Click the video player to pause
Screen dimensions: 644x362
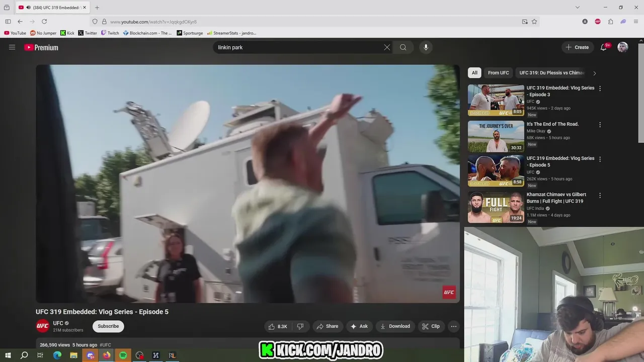click(248, 184)
